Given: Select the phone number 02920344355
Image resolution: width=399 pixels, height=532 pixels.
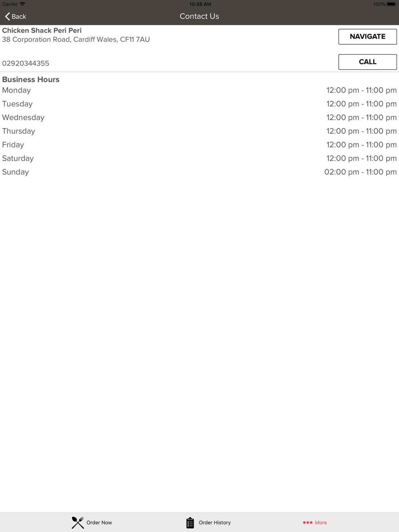Looking at the screenshot, I should click(26, 63).
